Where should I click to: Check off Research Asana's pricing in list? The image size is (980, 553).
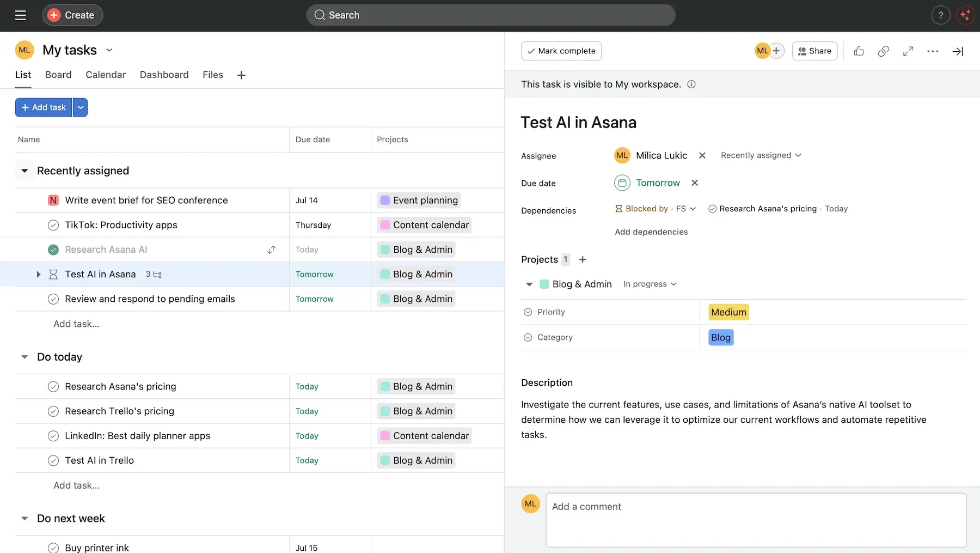53,387
